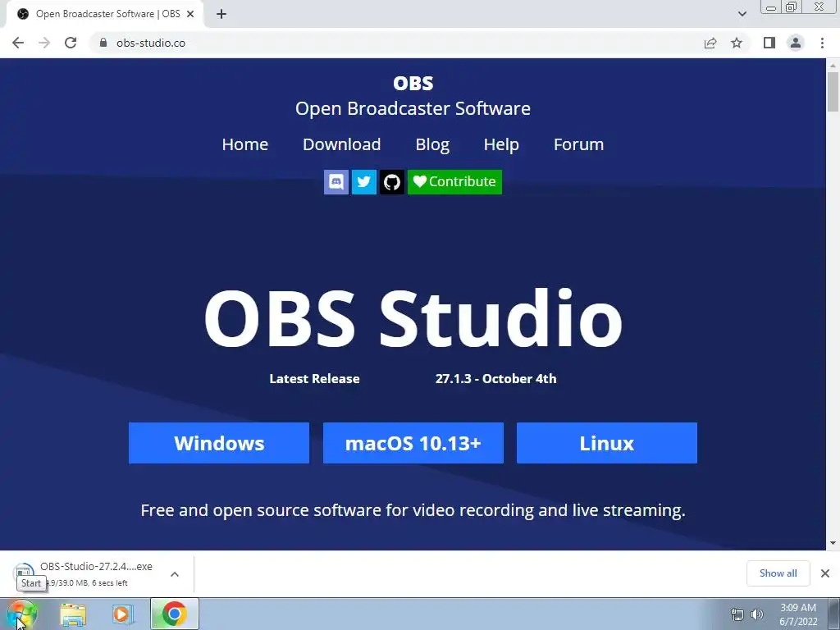The image size is (840, 630).
Task: Click the 27.1.3 - October 4th text
Action: point(495,379)
